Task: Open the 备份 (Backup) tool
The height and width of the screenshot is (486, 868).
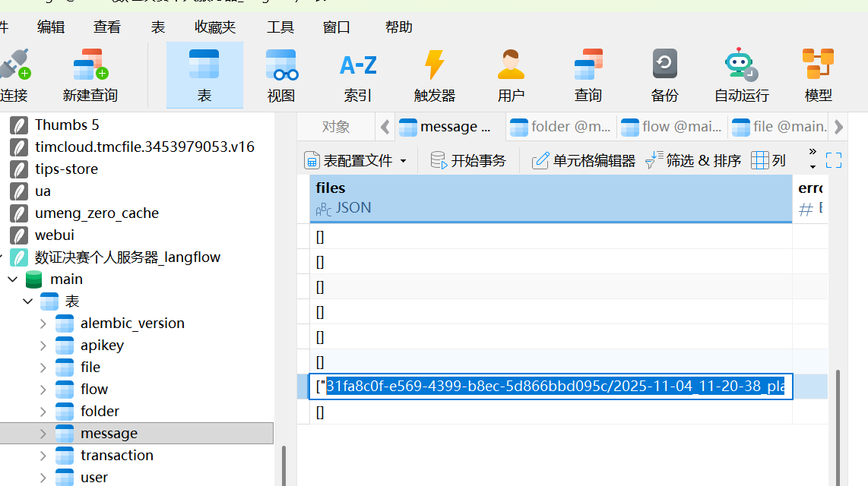Action: (664, 75)
